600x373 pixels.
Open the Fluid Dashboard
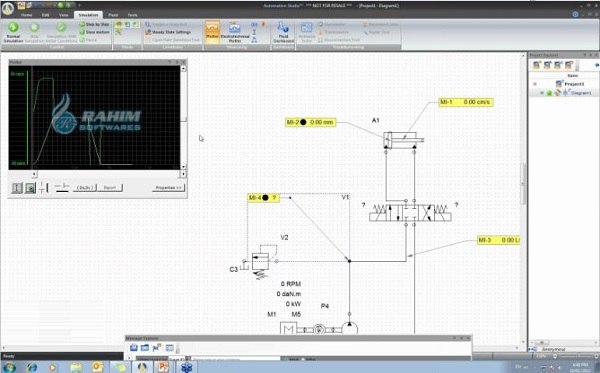pos(283,32)
